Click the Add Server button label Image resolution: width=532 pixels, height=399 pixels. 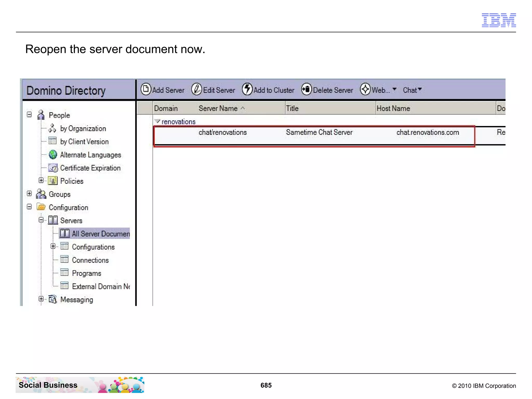[168, 90]
